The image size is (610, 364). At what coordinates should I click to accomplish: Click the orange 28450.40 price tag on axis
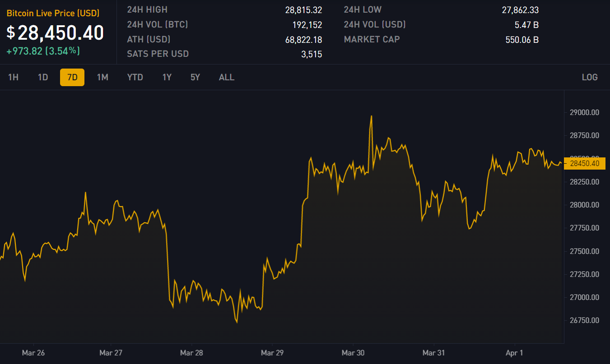coord(584,163)
